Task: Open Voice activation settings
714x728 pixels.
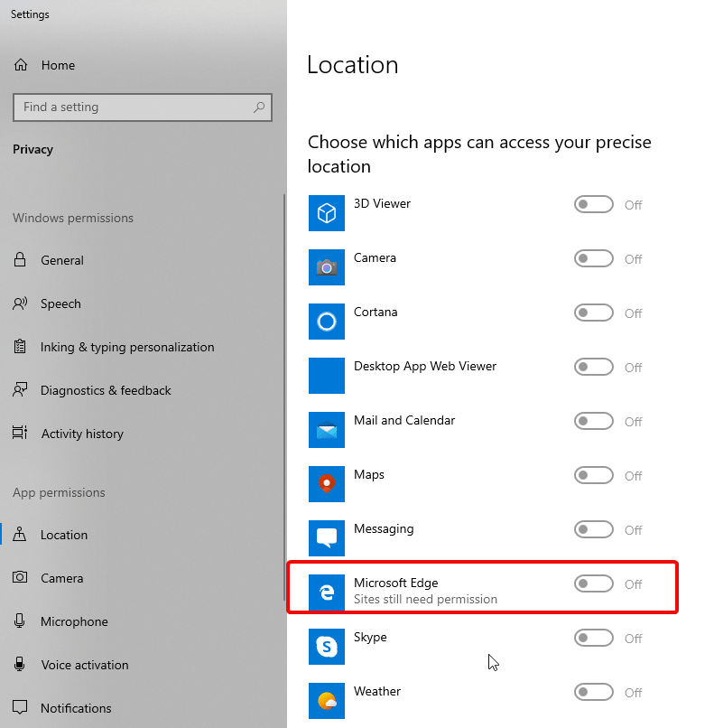Action: coord(142,665)
